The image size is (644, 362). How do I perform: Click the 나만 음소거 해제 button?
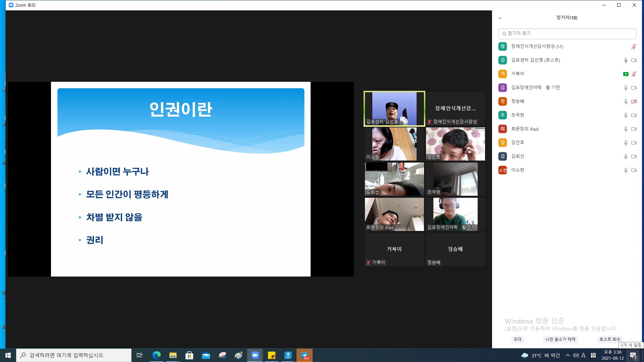click(560, 339)
